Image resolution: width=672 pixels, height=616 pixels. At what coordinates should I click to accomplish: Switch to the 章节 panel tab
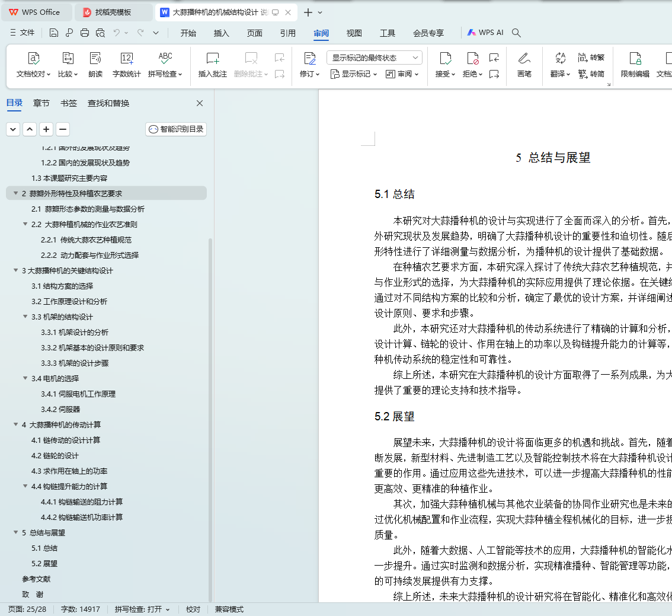point(41,103)
